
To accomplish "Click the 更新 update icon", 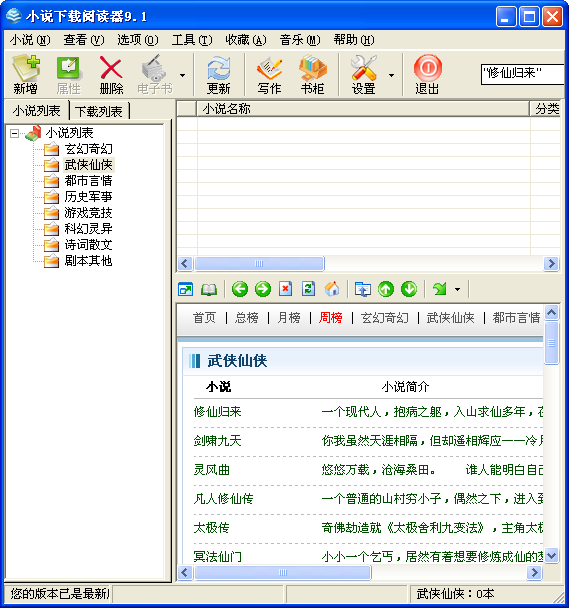I will point(218,74).
